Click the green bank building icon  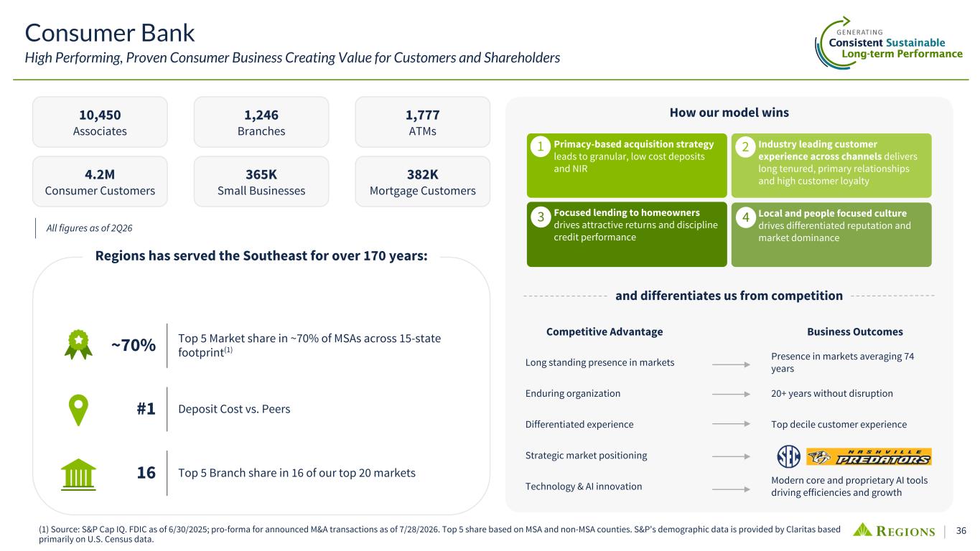(78, 474)
